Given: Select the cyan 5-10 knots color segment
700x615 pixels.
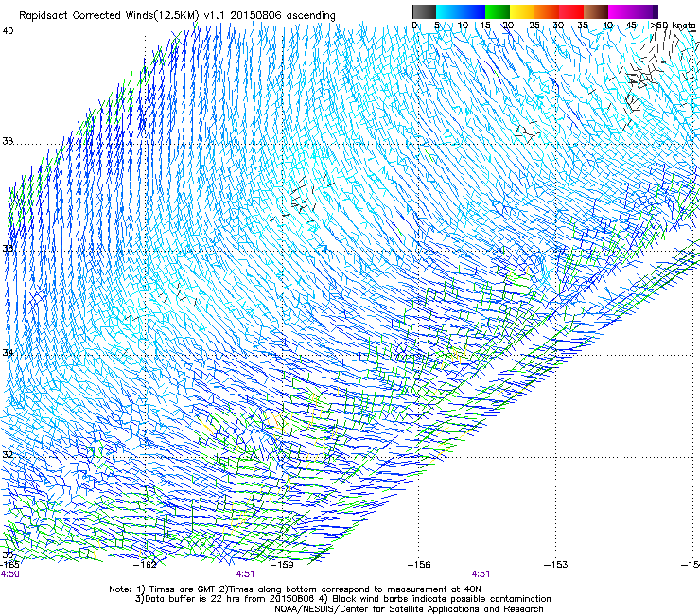Looking at the screenshot, I should point(448,11).
